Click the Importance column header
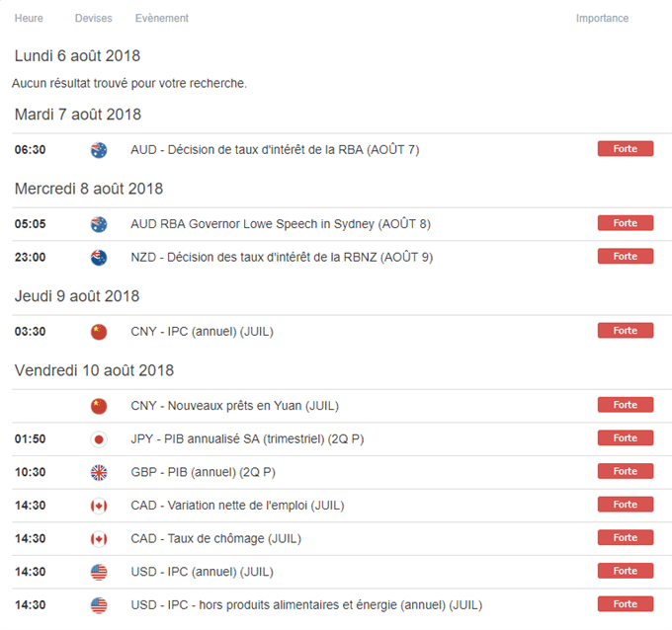672x630 pixels. [x=602, y=18]
